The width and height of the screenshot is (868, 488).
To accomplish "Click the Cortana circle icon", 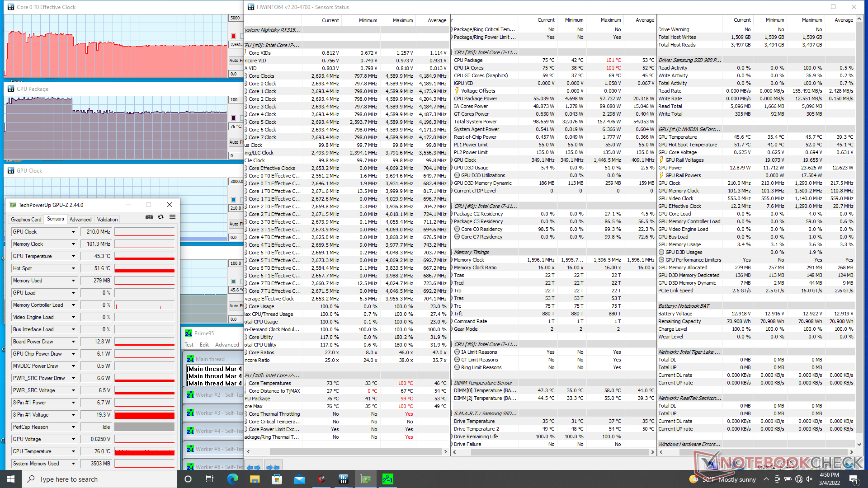I will click(188, 479).
